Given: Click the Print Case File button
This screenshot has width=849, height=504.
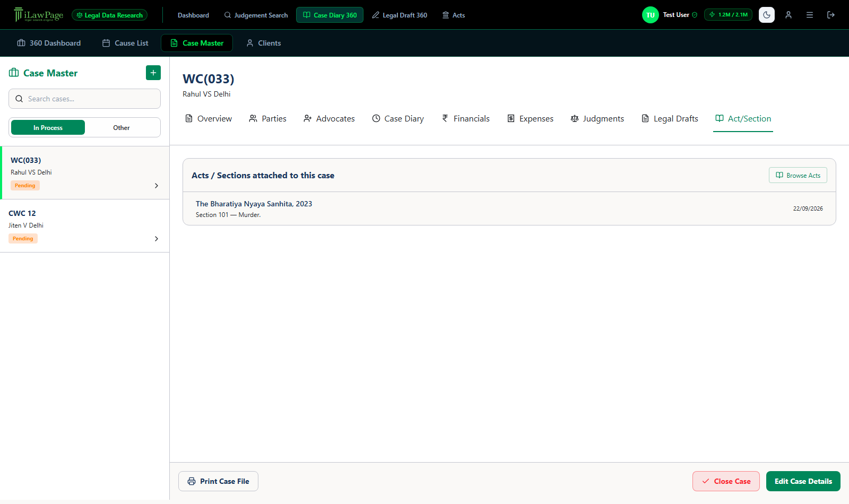Looking at the screenshot, I should pyautogui.click(x=218, y=481).
